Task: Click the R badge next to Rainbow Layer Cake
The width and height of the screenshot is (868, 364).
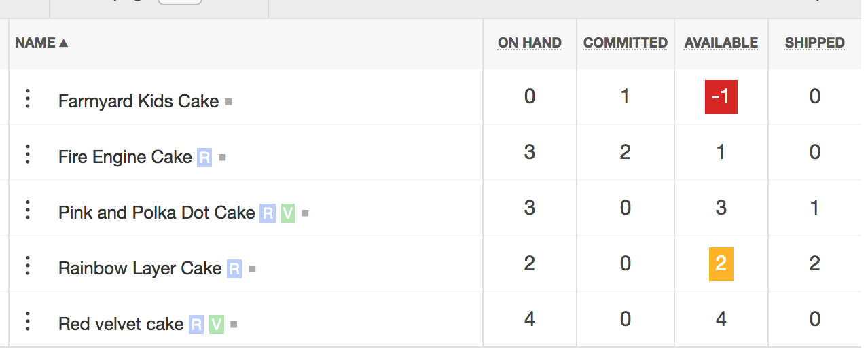Action: [x=234, y=269]
